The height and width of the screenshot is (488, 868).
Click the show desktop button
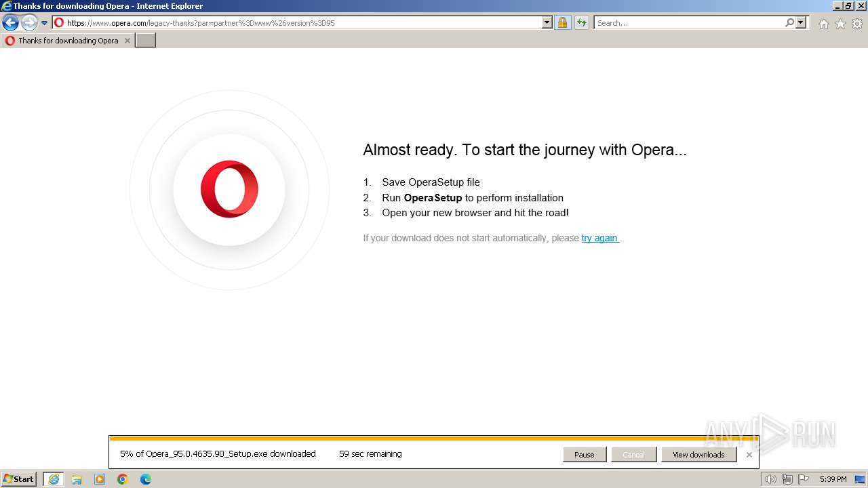[860, 479]
